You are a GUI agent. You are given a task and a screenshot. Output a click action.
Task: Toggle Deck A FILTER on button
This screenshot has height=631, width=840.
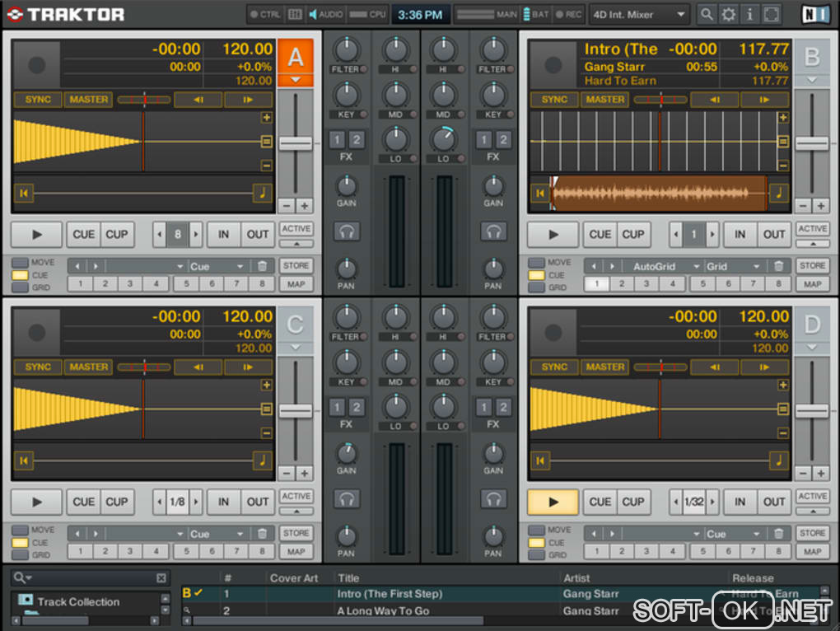click(364, 69)
